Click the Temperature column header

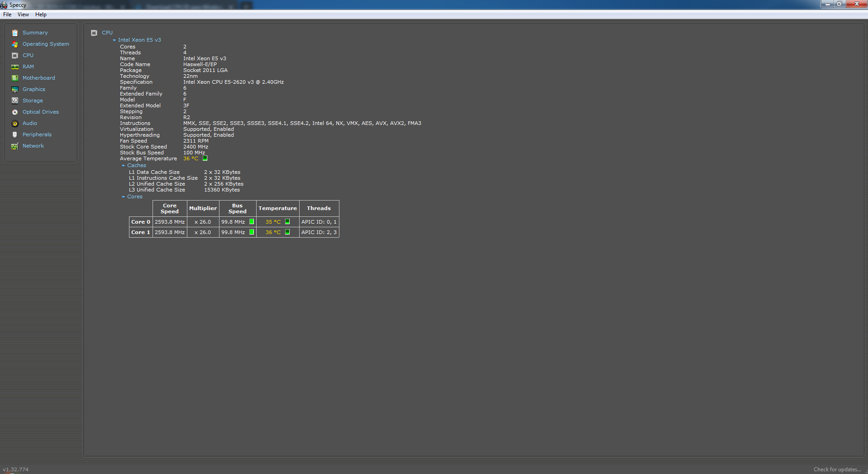pyautogui.click(x=277, y=208)
